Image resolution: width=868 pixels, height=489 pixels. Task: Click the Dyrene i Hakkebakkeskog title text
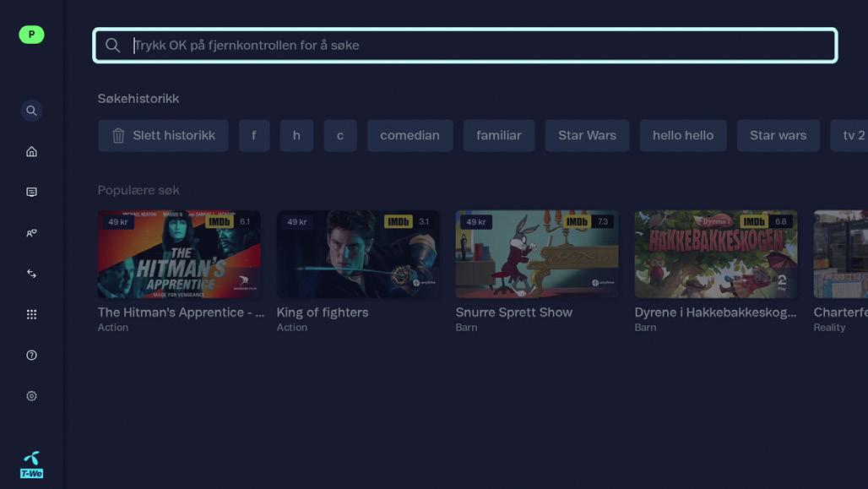pos(716,312)
